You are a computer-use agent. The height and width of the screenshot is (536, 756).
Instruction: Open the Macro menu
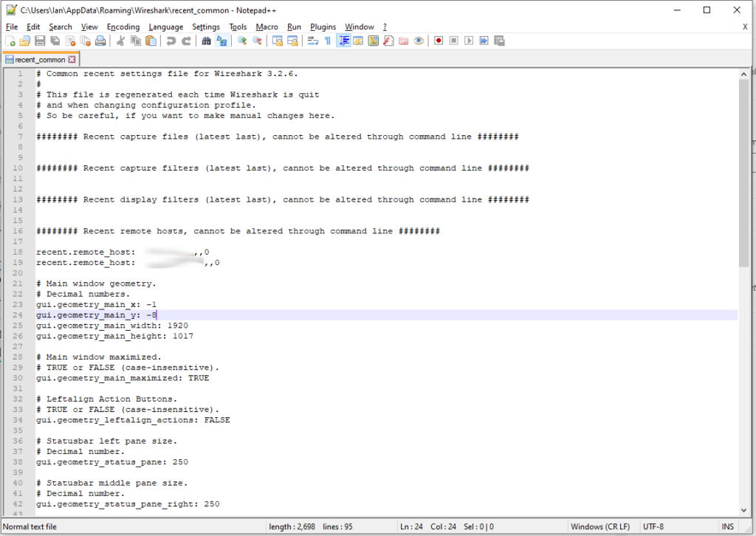point(267,27)
